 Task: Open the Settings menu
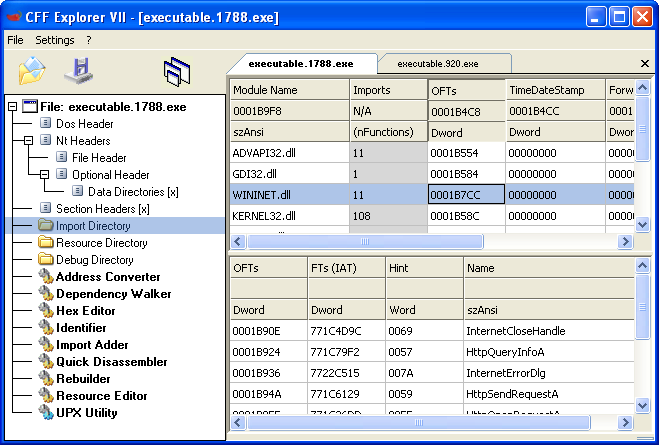54,40
